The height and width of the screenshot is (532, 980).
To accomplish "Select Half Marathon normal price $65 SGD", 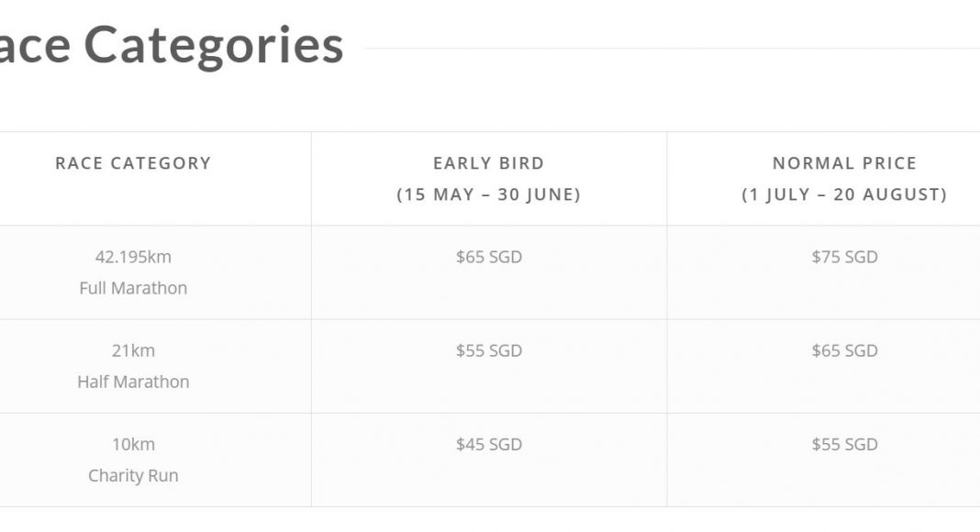I will [x=844, y=350].
